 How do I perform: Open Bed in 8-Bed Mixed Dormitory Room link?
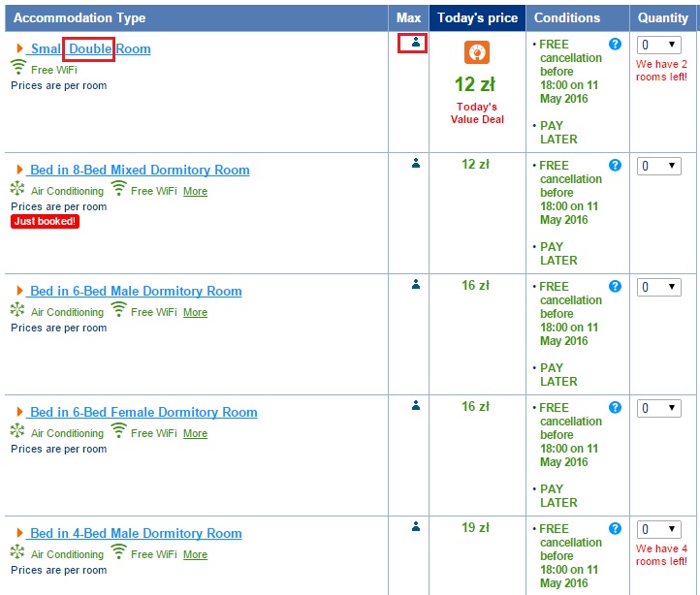(140, 170)
